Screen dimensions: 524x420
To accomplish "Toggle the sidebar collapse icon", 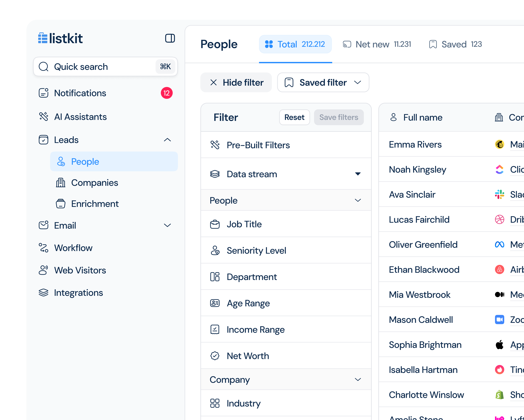I will (x=170, y=38).
